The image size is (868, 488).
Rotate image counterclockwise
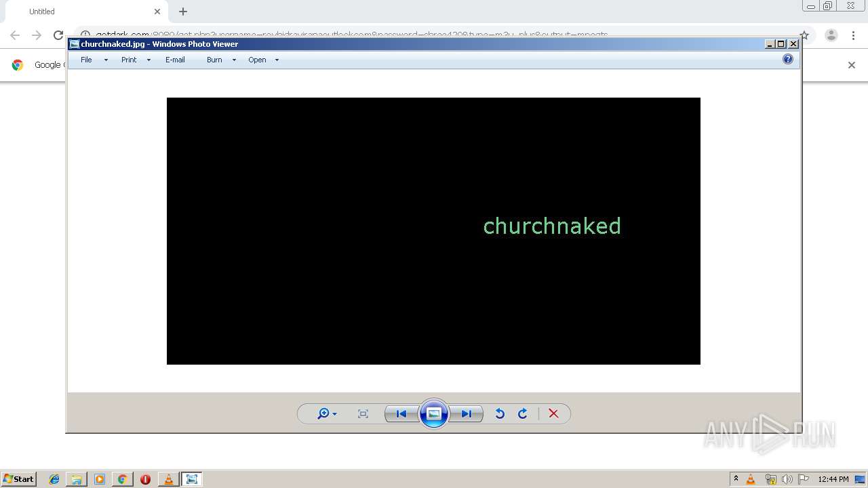point(500,413)
